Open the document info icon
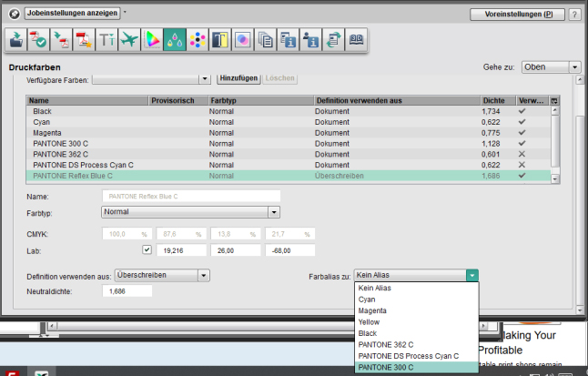The image size is (588, 376). 288,39
